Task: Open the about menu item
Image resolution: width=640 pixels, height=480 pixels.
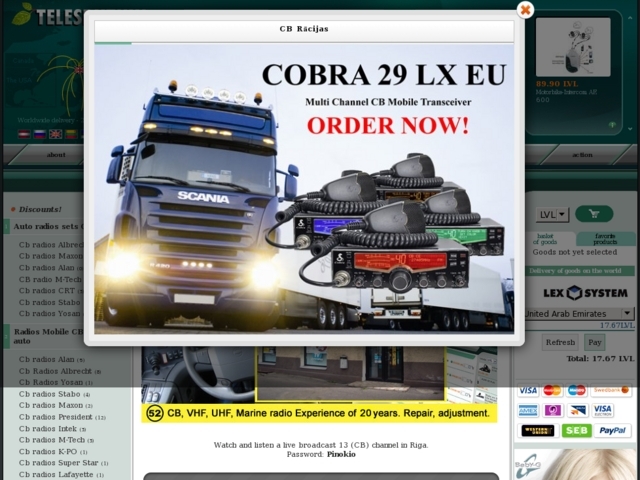Action: point(57,155)
